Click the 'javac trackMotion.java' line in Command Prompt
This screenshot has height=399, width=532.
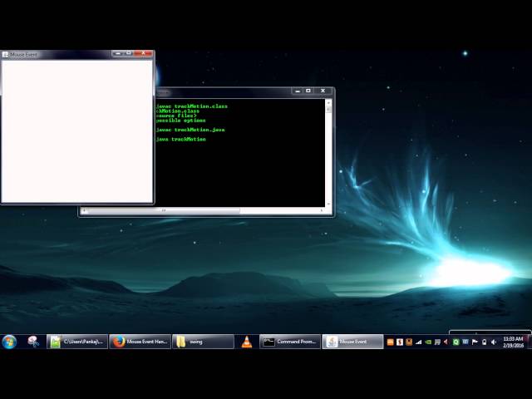(190, 130)
